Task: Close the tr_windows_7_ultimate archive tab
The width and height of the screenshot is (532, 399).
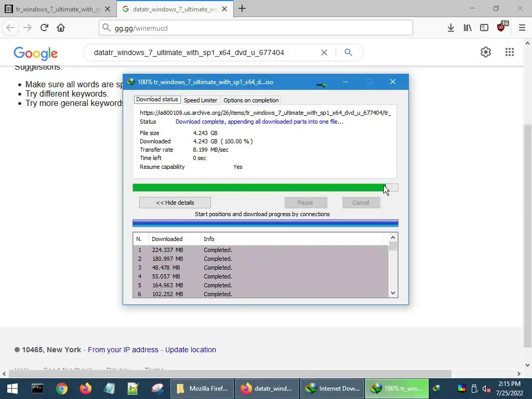Action: tap(108, 9)
